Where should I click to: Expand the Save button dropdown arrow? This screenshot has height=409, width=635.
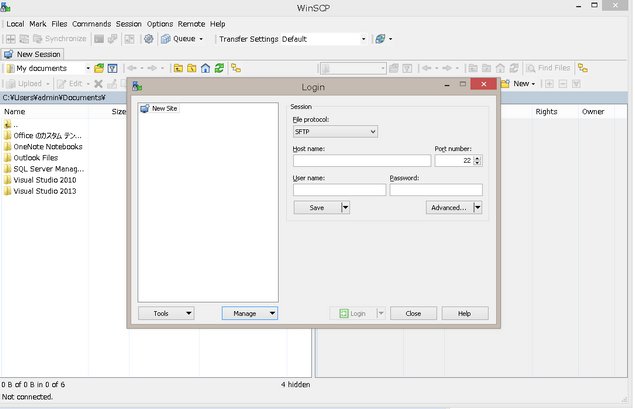(x=345, y=208)
